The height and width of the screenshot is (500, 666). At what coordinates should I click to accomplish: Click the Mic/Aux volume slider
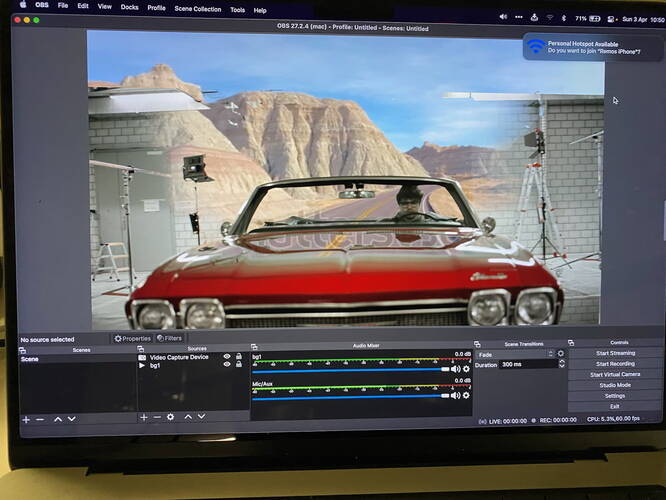[x=351, y=396]
